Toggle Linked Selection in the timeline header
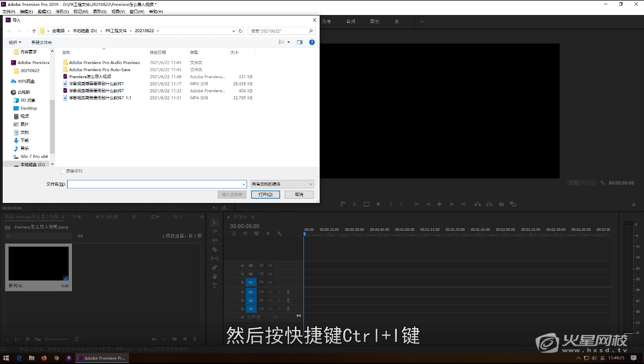The image size is (644, 364). [256, 234]
